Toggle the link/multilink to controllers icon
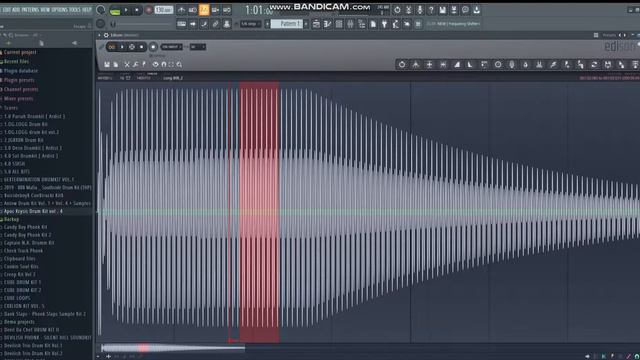Viewport: 640px width, 360px height. click(216, 24)
